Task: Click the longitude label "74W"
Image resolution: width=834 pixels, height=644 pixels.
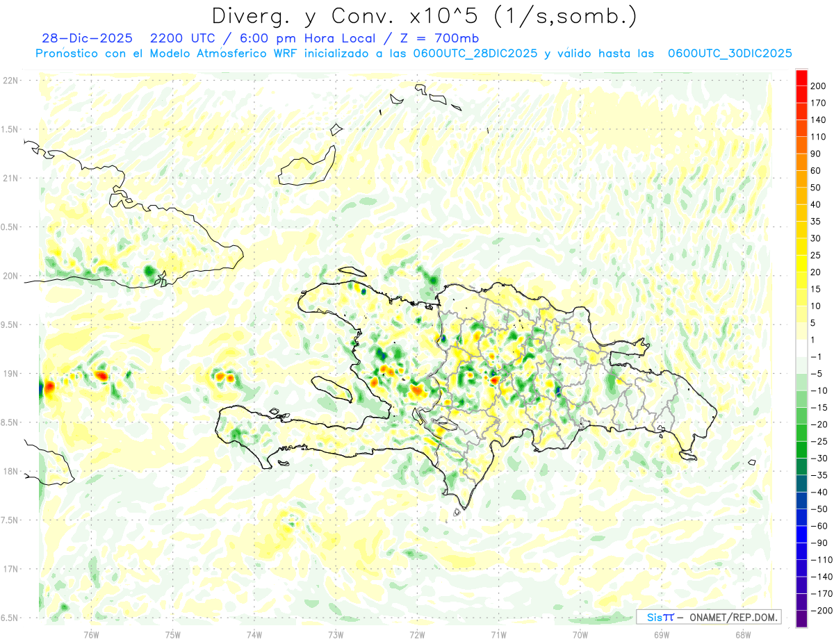Action: pos(254,635)
